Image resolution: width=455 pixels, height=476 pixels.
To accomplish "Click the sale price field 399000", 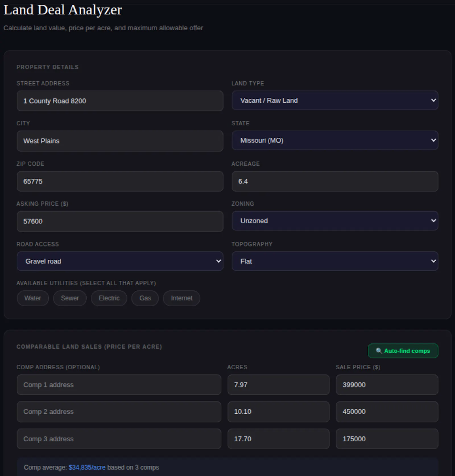I will tap(387, 385).
